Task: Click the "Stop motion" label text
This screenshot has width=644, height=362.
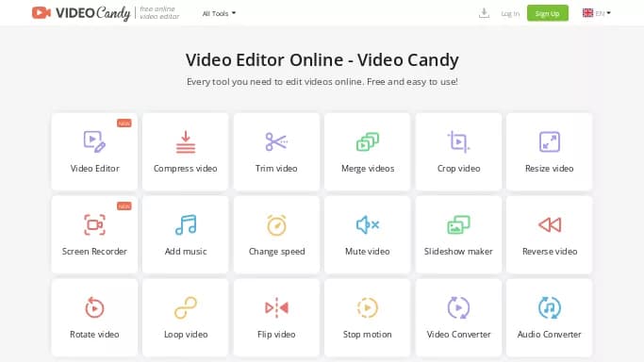Action: click(x=367, y=335)
